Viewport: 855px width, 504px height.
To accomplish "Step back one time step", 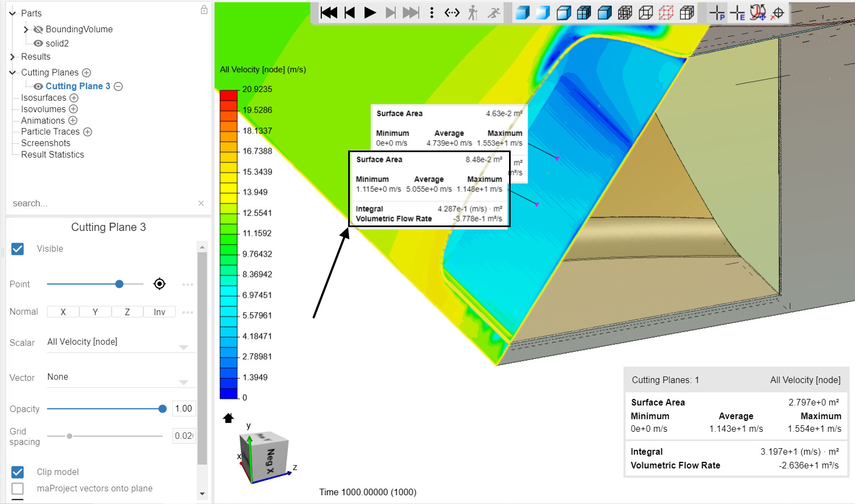I will [x=350, y=13].
